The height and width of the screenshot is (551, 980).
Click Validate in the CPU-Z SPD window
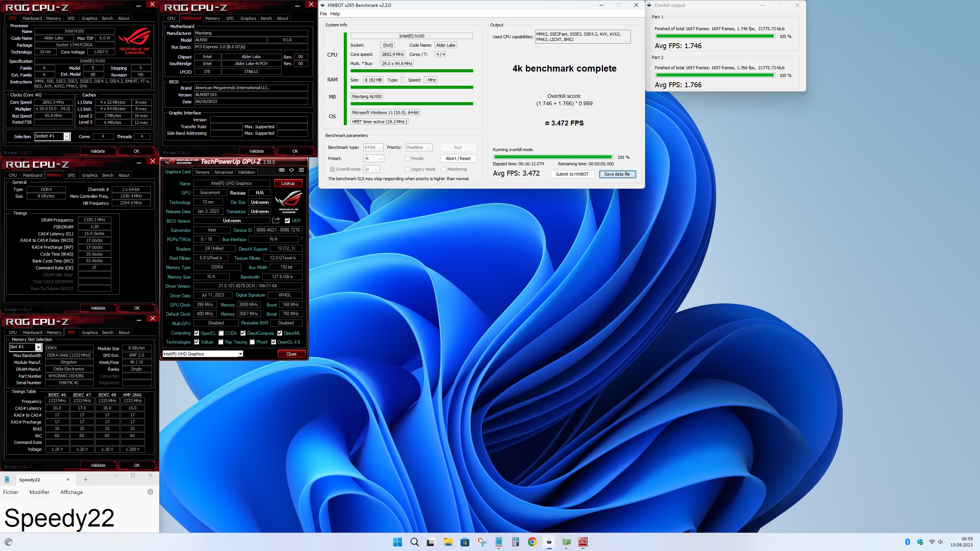tap(98, 465)
